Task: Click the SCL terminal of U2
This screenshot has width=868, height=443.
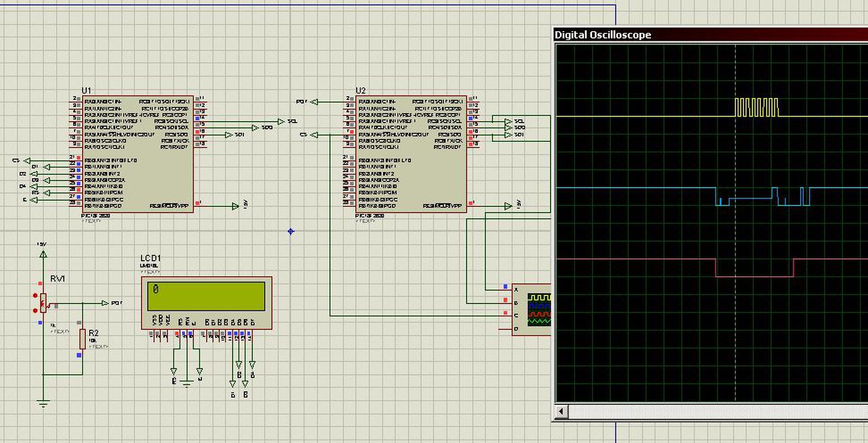Action: pos(515,121)
